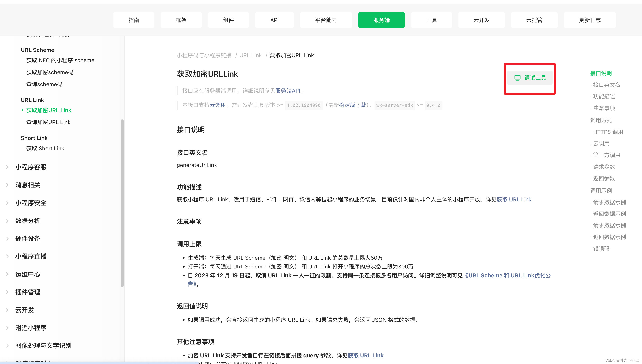Image resolution: width=642 pixels, height=364 pixels.
Task: Expand the 运维中心 section arrow
Action: coord(7,274)
